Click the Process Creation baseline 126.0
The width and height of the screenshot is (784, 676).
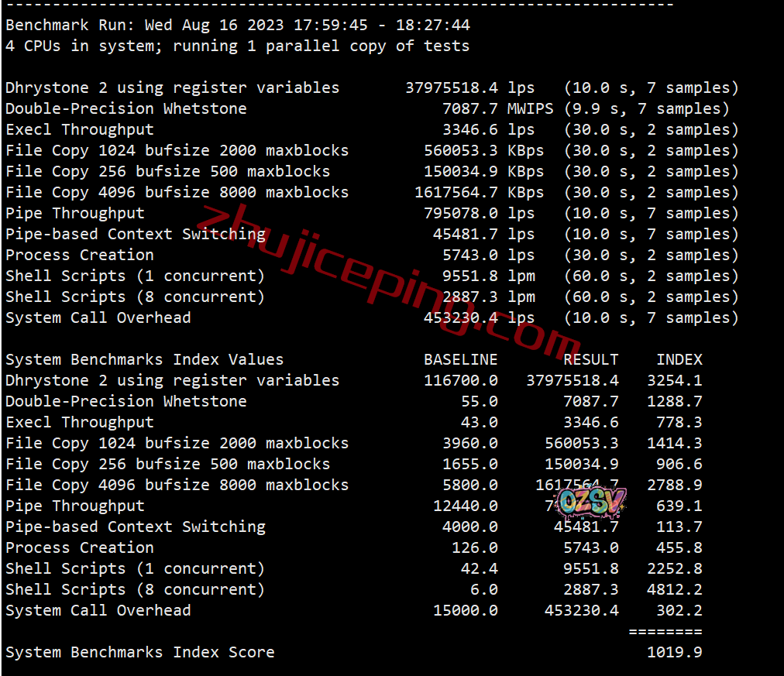coord(474,547)
